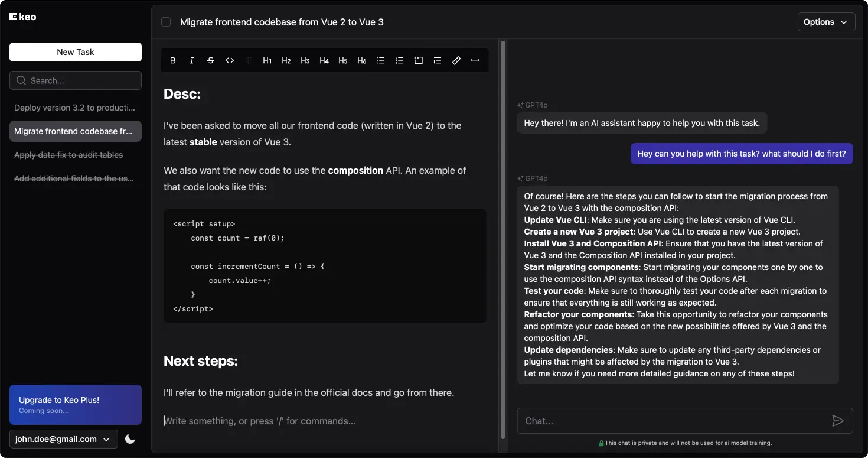This screenshot has height=458, width=868.
Task: Click into the Chat input field
Action: pyautogui.click(x=673, y=421)
